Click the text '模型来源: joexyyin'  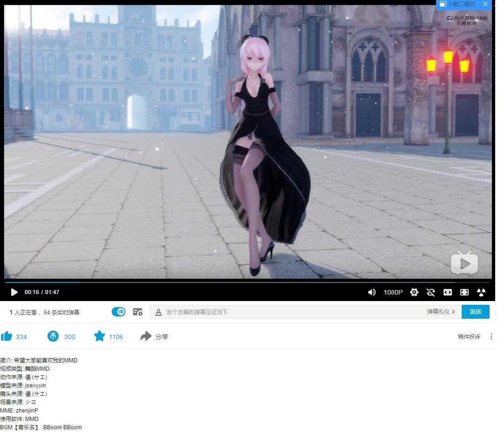23,386
